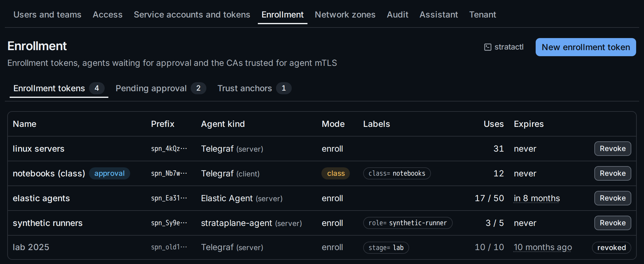This screenshot has width=644, height=264.
Task: Go to the Network zones tab
Action: tap(345, 14)
